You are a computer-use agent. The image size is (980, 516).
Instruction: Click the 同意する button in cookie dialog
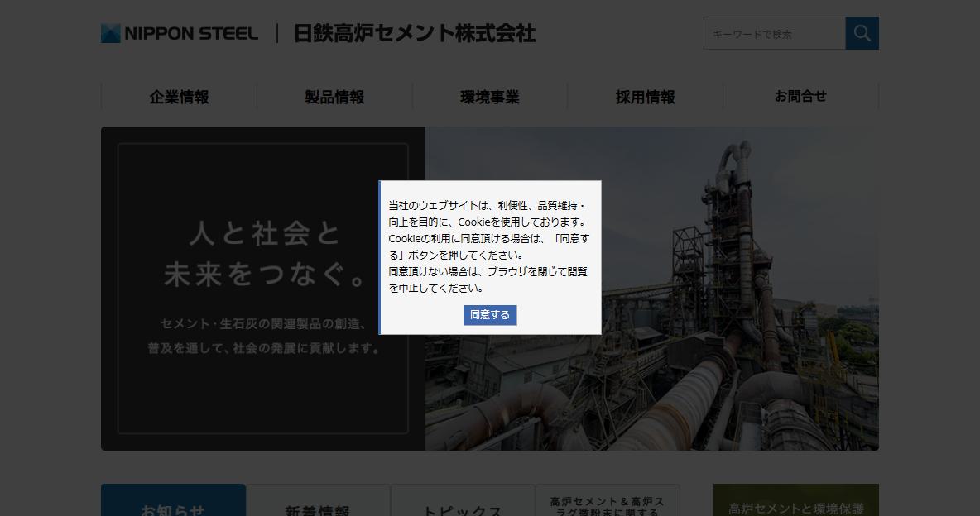coord(490,315)
